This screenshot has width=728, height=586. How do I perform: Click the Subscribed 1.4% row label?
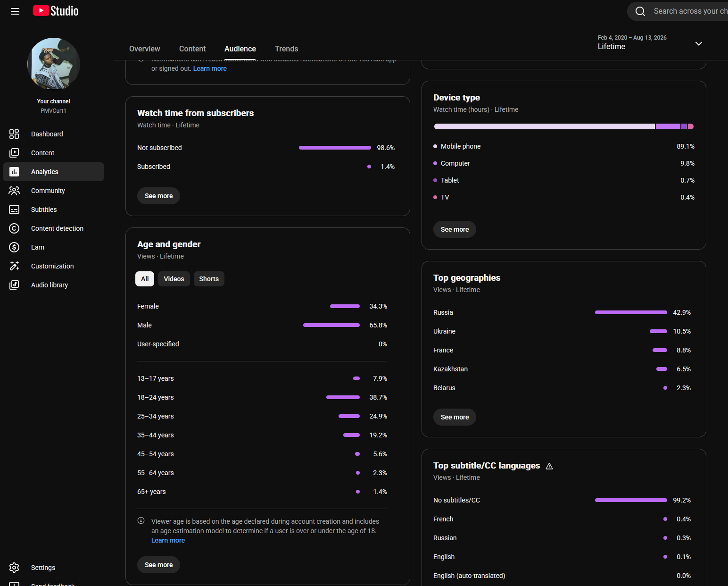click(154, 167)
